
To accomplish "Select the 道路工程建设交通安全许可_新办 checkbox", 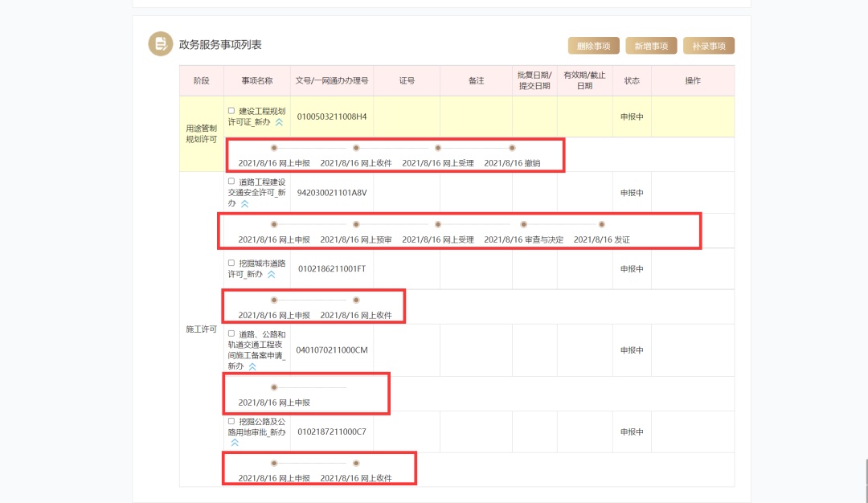I will (x=231, y=182).
